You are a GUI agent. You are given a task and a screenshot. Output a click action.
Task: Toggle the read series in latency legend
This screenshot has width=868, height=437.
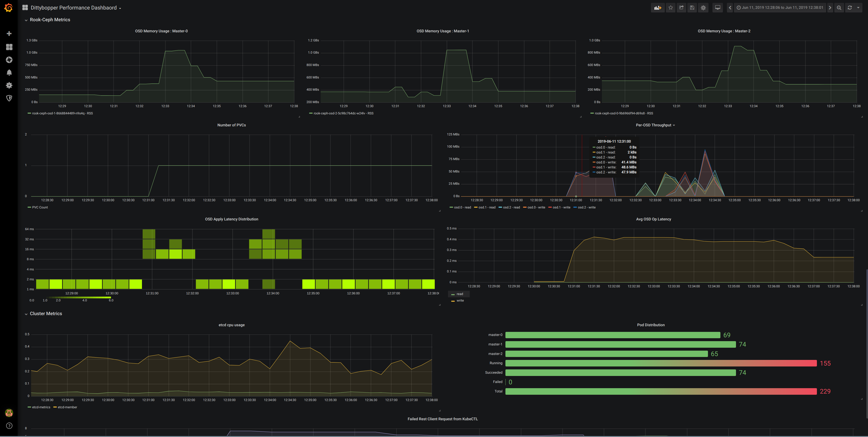pos(460,294)
